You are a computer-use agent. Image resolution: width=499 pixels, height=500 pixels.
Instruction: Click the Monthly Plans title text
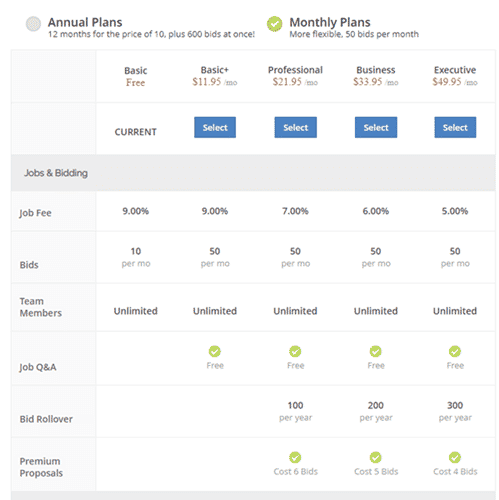[x=330, y=22]
